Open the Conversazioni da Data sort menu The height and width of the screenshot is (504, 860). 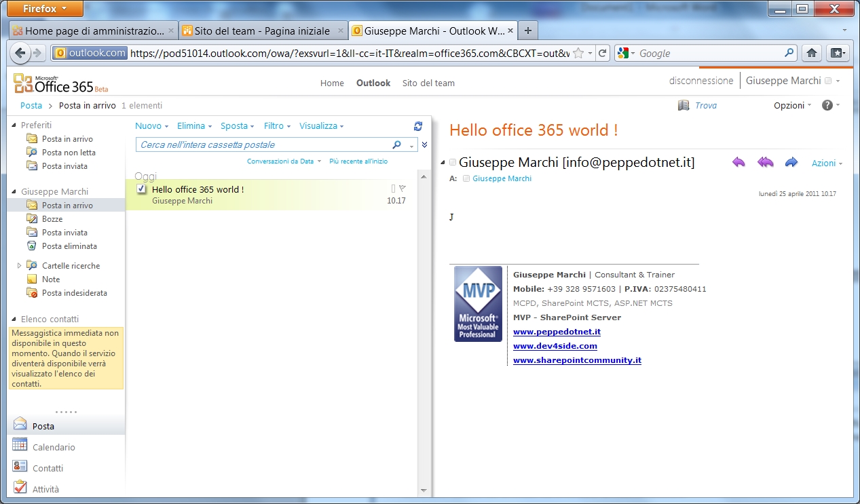click(283, 161)
